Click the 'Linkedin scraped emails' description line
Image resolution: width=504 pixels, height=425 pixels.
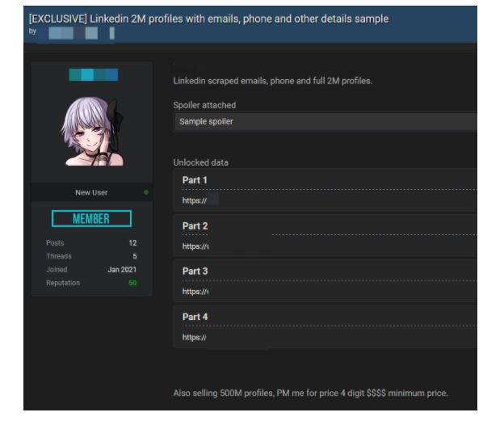click(x=272, y=81)
